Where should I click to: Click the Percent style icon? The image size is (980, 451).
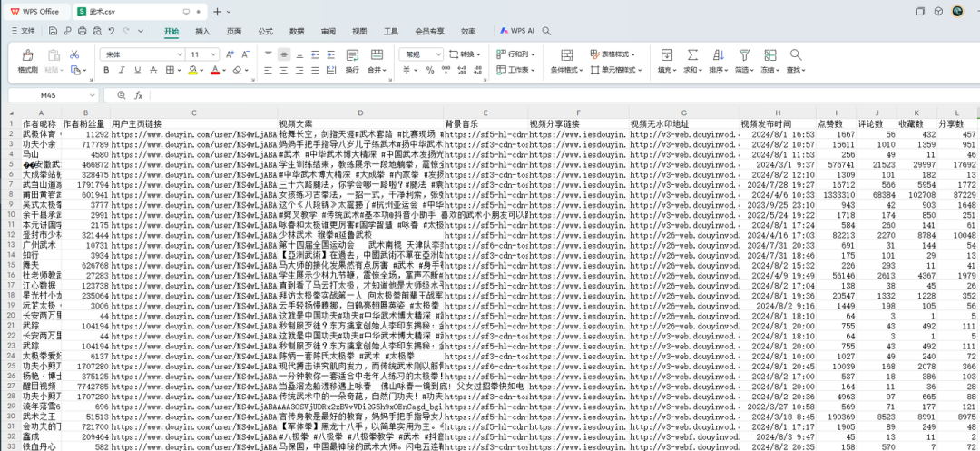430,70
